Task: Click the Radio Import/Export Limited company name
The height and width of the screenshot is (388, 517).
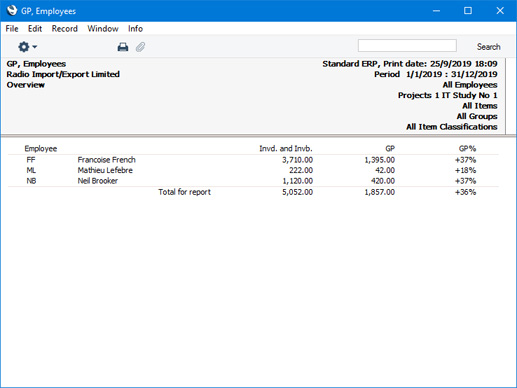Action: pos(63,74)
